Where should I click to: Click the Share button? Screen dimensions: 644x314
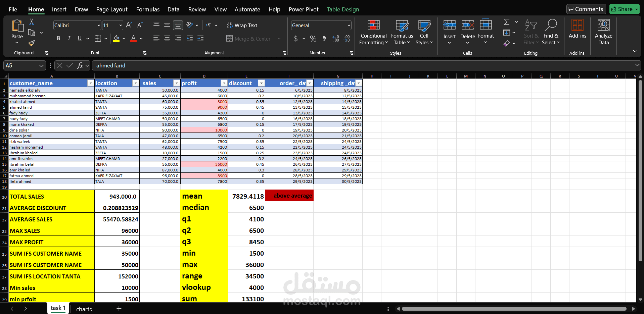click(624, 9)
